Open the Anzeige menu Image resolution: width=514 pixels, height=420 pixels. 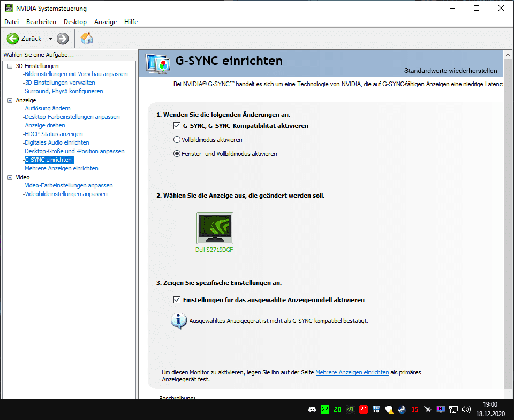click(105, 22)
